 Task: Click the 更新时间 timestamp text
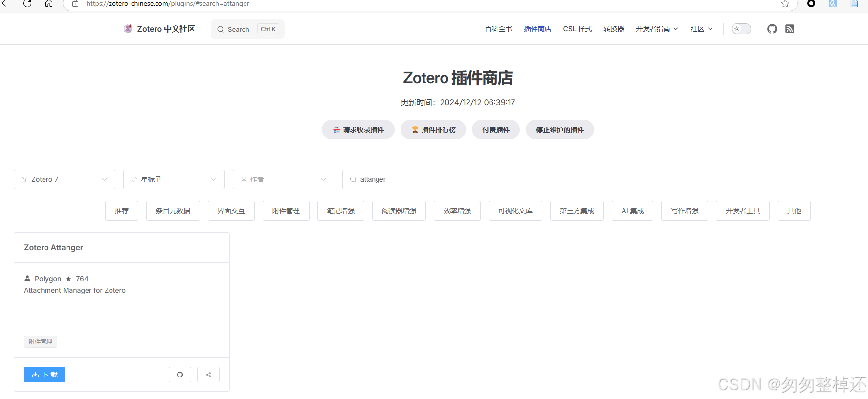pyautogui.click(x=458, y=102)
